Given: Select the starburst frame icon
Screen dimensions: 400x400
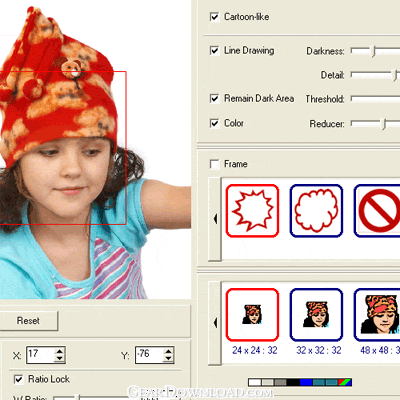Looking at the screenshot, I should tap(252, 211).
